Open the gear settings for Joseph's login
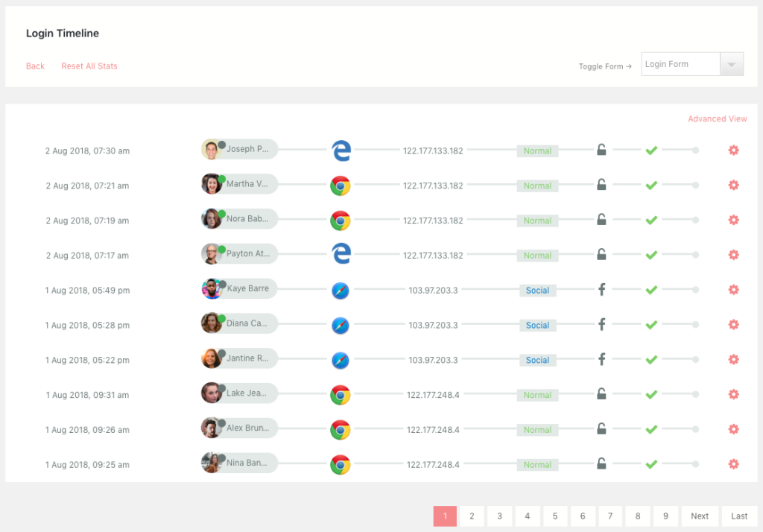Image resolution: width=763 pixels, height=532 pixels. pos(733,151)
